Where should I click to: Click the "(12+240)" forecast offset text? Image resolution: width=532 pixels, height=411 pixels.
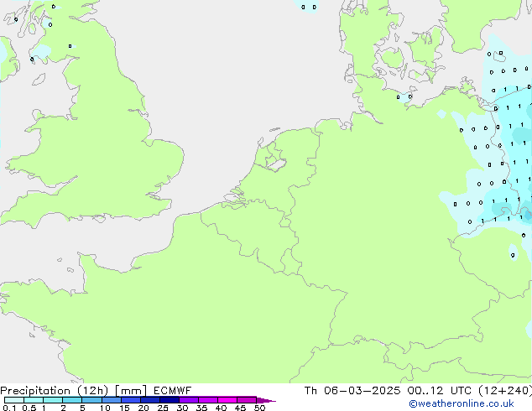[x=505, y=391]
